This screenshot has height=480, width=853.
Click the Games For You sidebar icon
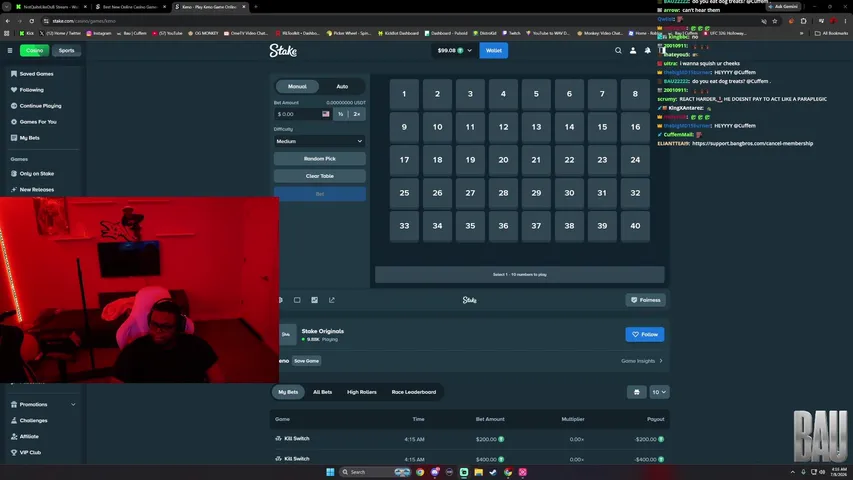pyautogui.click(x=14, y=122)
